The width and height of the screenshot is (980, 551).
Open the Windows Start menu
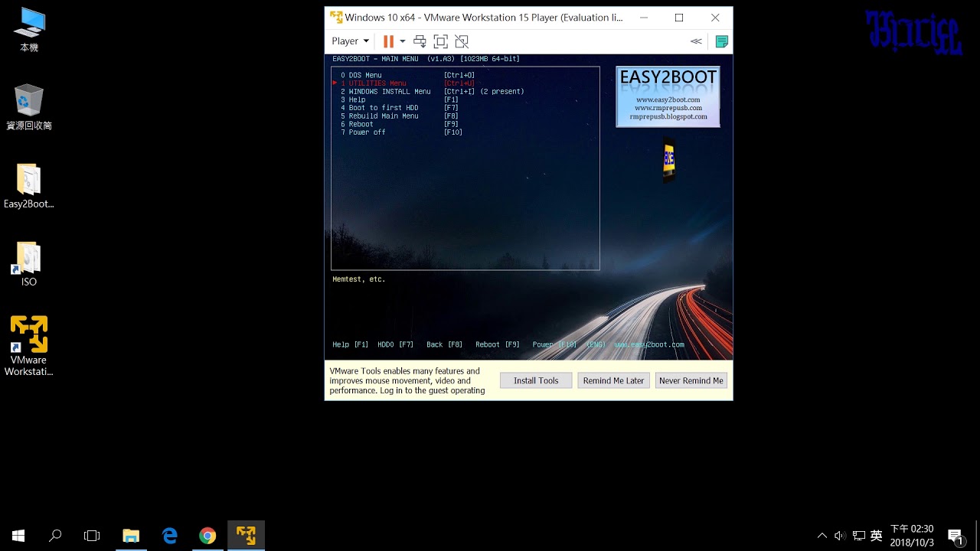point(18,536)
